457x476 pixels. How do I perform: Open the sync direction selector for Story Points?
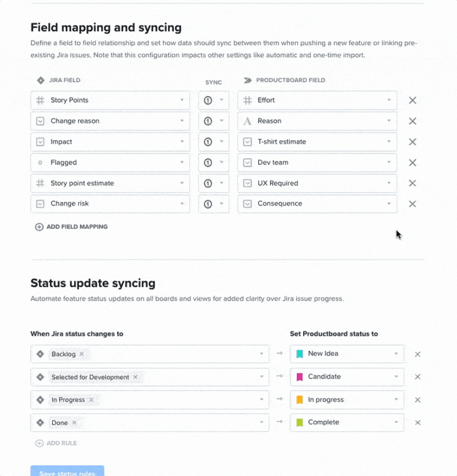tap(214, 100)
